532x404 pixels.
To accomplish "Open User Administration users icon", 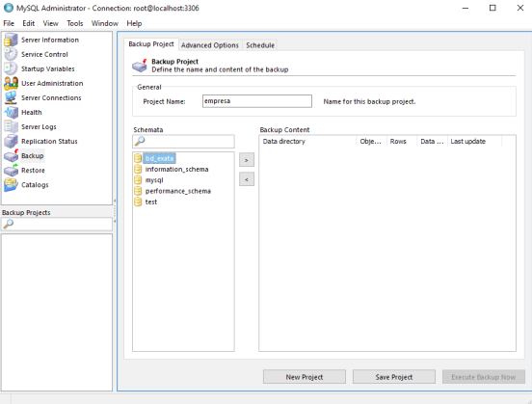I will (x=11, y=83).
